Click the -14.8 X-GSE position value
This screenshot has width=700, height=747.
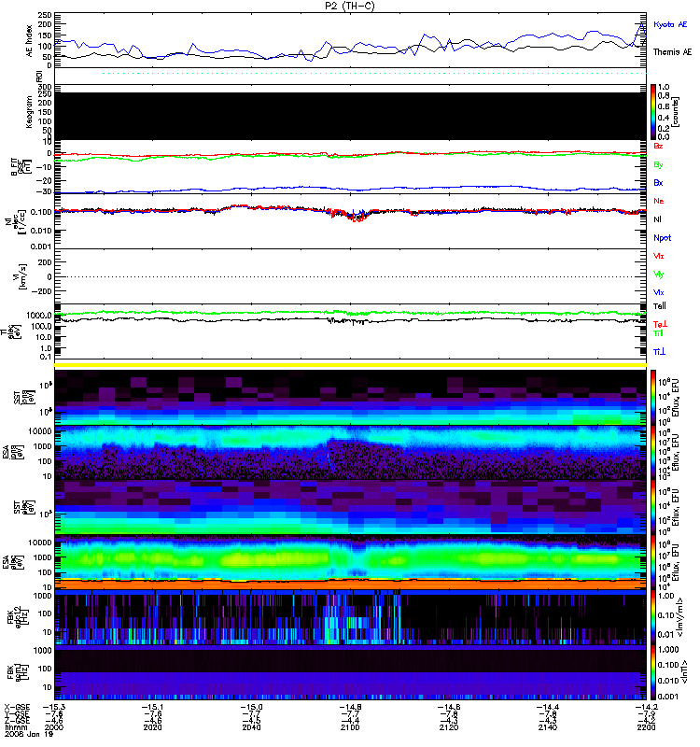pos(350,707)
